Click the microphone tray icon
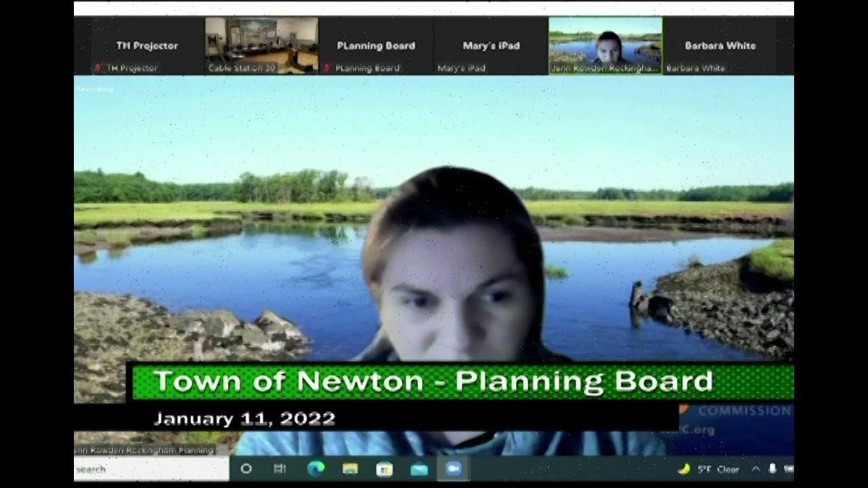Screen dimensions: 868x488 tap(772, 469)
